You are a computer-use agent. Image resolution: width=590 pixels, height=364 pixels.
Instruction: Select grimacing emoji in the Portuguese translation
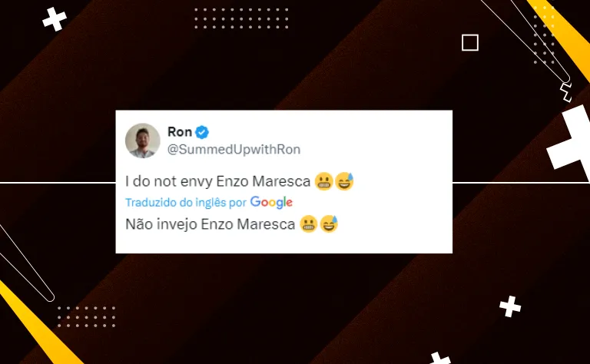(309, 224)
